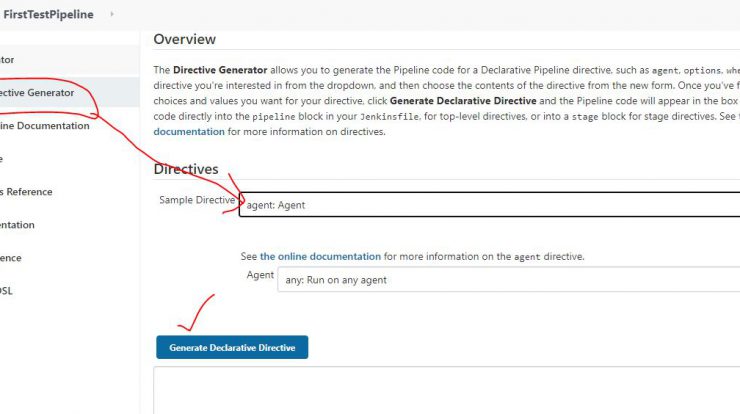
Task: Expand the Agent dropdown showing 'any: Run on any agent'
Action: click(509, 279)
